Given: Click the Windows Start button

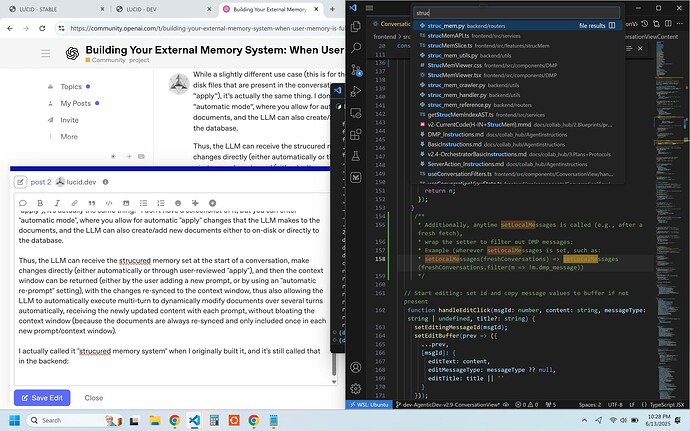Looking at the screenshot, I should [15, 420].
